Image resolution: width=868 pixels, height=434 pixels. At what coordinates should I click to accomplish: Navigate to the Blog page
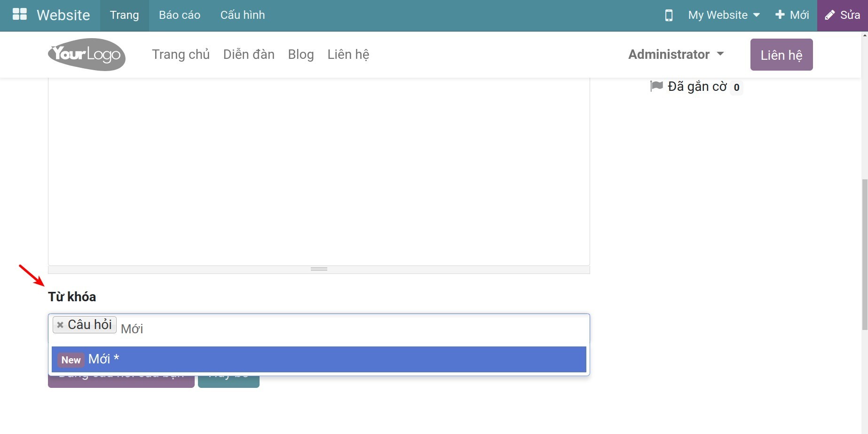tap(301, 55)
